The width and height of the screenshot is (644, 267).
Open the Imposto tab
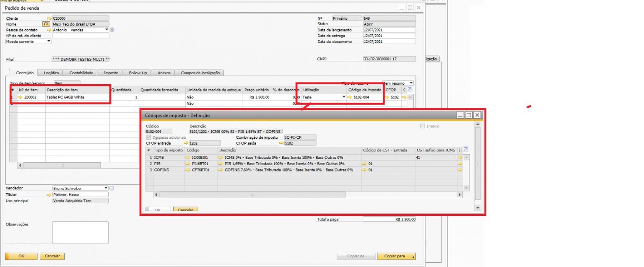111,73
